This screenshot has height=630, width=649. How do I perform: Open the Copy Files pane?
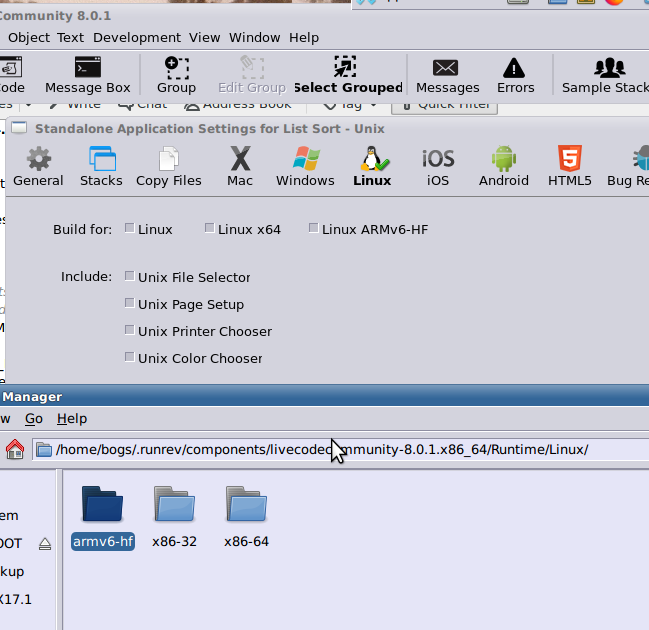[x=168, y=166]
